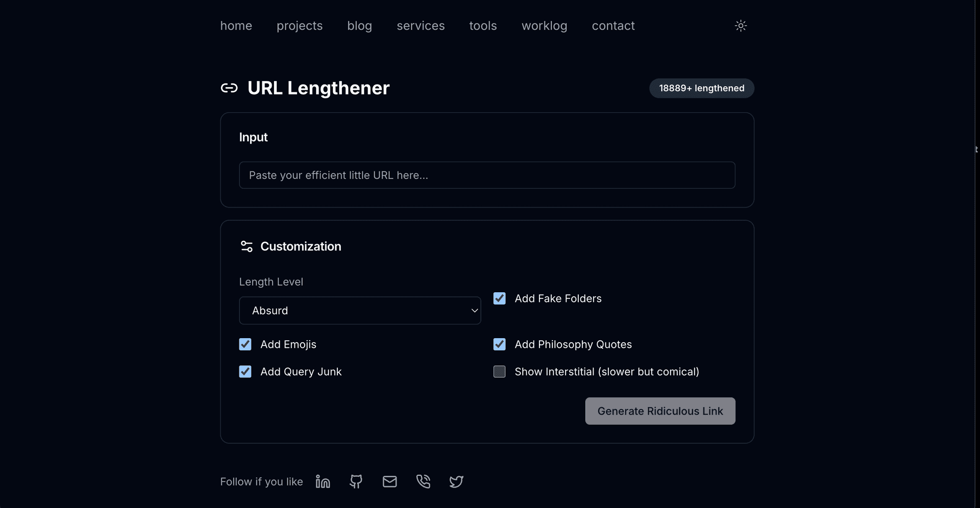Screen dimensions: 980x508
Task: Open the Twitter icon in the footer
Action: click(x=456, y=481)
